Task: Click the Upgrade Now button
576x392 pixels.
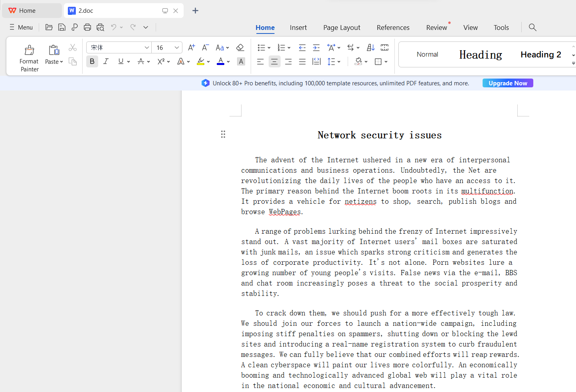Action: (x=508, y=83)
